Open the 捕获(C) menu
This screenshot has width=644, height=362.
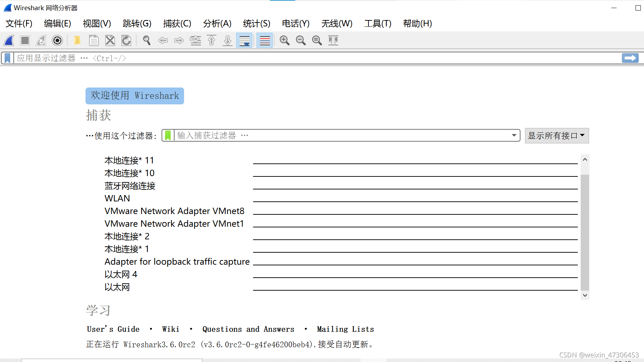[177, 24]
